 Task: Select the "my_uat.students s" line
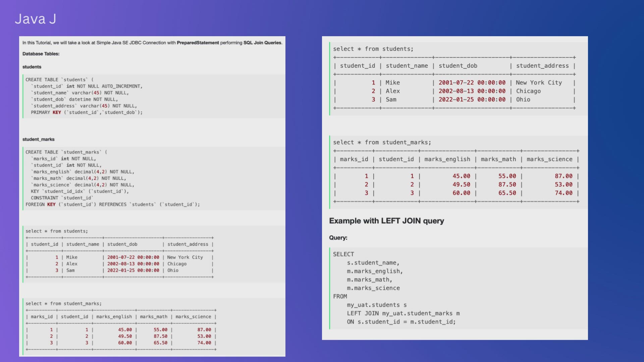coord(377,305)
